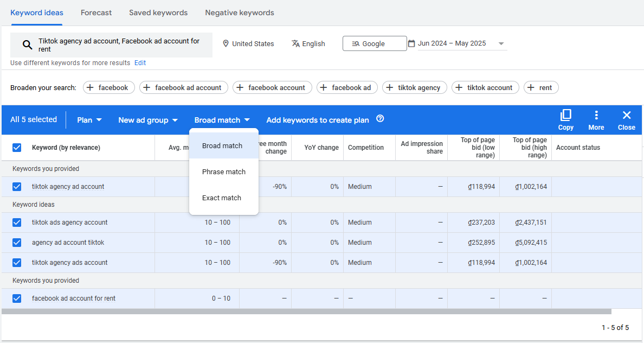Click the help question mark icon
Screen dimensions: 644x343
click(x=381, y=119)
